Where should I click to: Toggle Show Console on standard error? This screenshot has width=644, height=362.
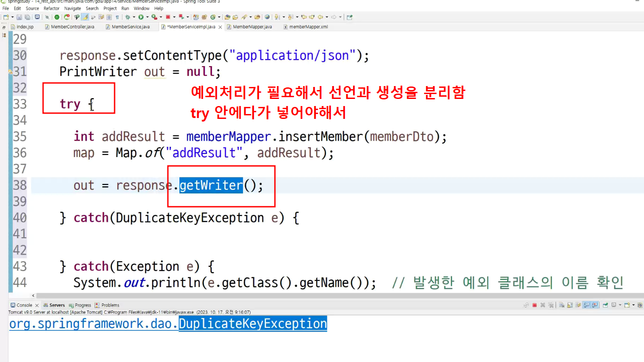(x=595, y=305)
